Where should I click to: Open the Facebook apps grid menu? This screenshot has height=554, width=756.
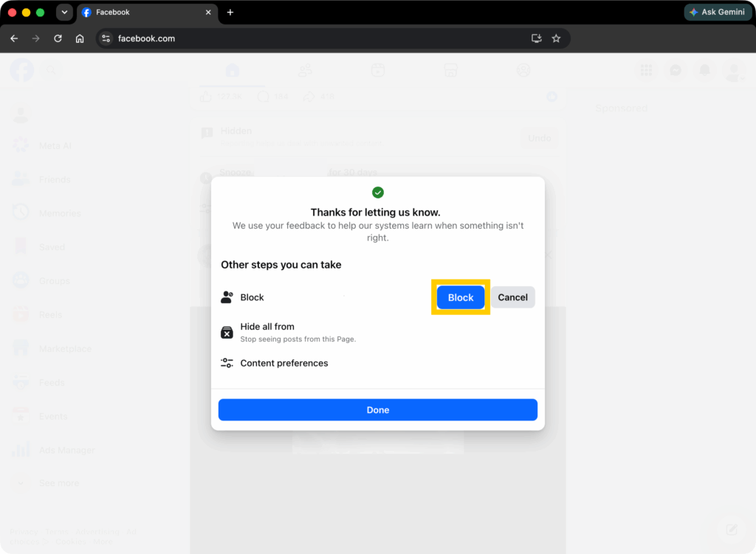pos(646,70)
